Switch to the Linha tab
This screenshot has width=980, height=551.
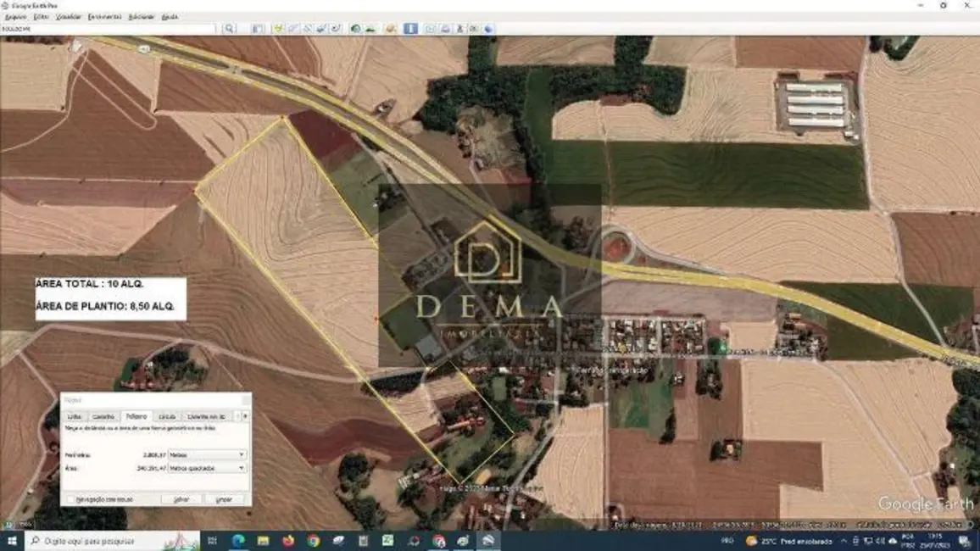click(75, 416)
